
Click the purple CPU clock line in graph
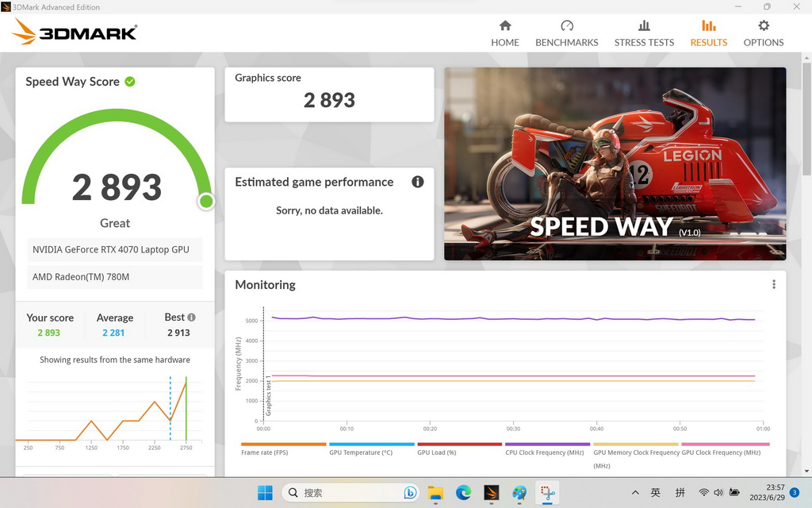tap(513, 318)
